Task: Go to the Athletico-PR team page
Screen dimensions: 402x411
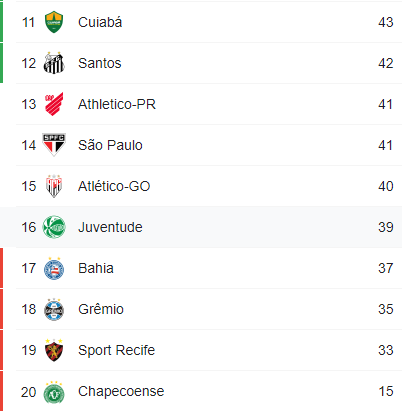Action: [x=117, y=104]
